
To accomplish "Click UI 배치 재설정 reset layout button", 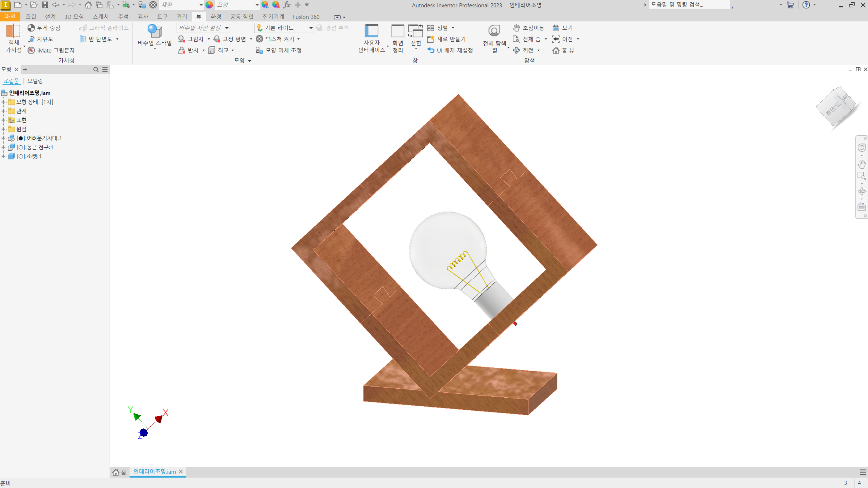I will pos(450,50).
